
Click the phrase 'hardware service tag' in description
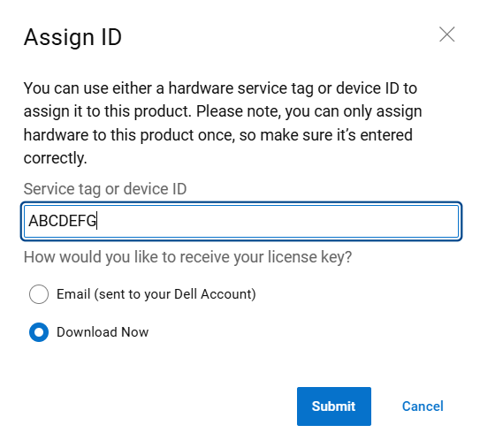coord(241,88)
